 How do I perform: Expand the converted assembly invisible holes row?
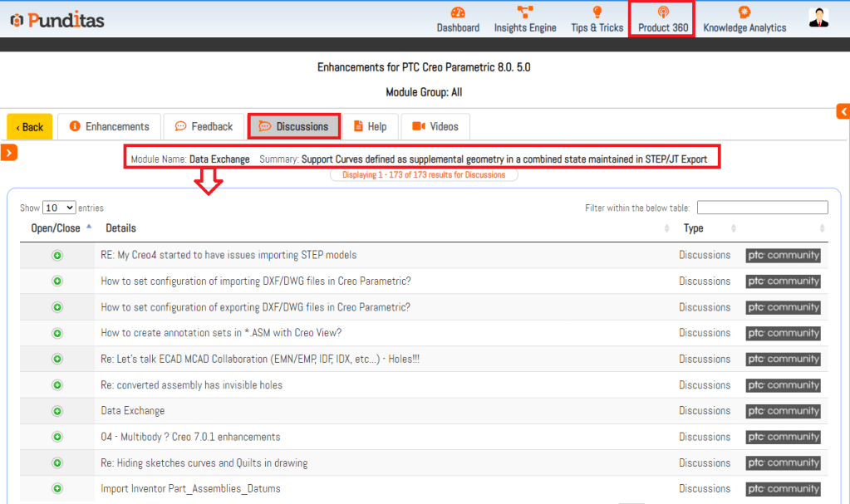pyautogui.click(x=57, y=385)
